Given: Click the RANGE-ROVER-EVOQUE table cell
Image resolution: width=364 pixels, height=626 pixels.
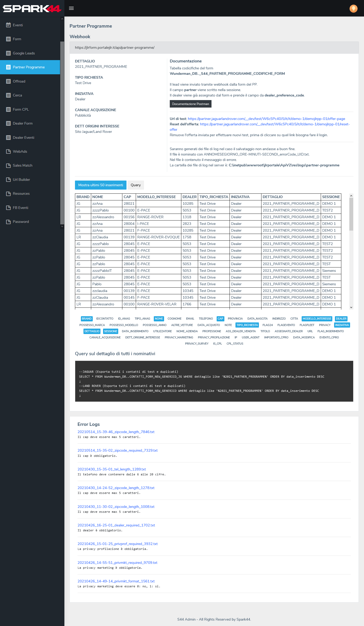Looking at the screenshot, I should click(x=158, y=237).
